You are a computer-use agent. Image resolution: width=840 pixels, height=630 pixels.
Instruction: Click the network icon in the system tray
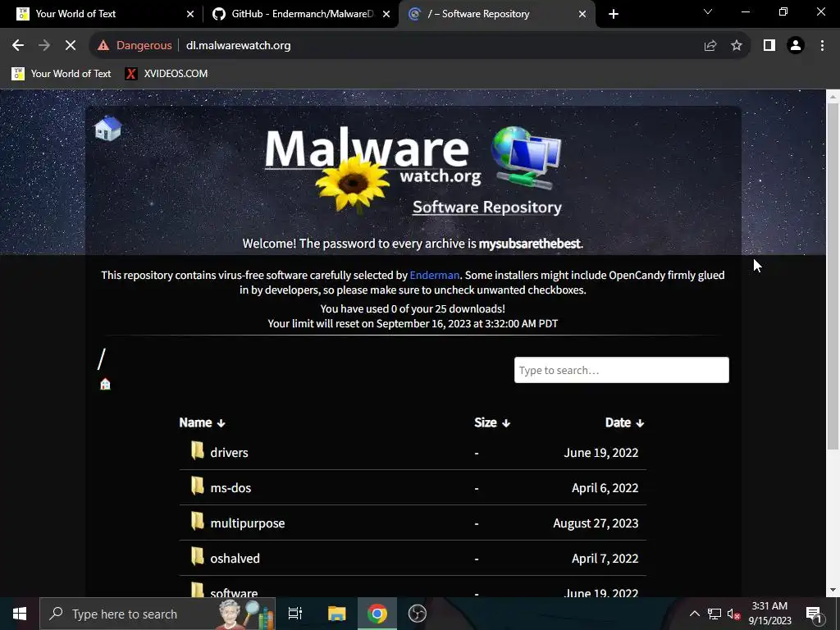point(714,614)
